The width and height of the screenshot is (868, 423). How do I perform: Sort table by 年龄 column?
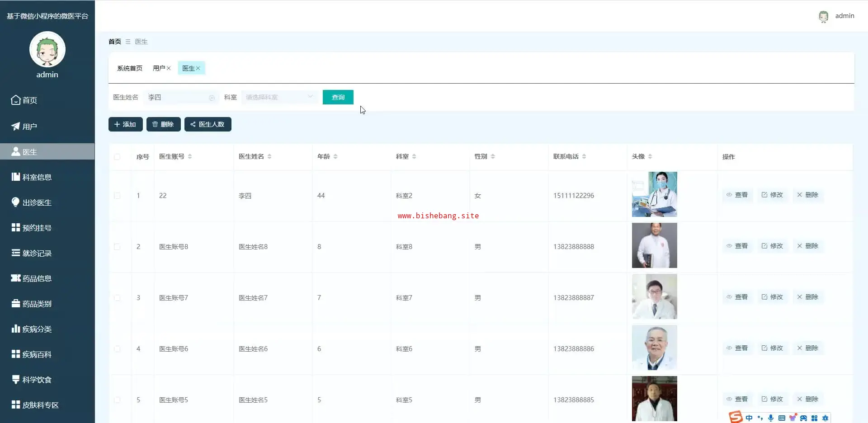pos(335,156)
